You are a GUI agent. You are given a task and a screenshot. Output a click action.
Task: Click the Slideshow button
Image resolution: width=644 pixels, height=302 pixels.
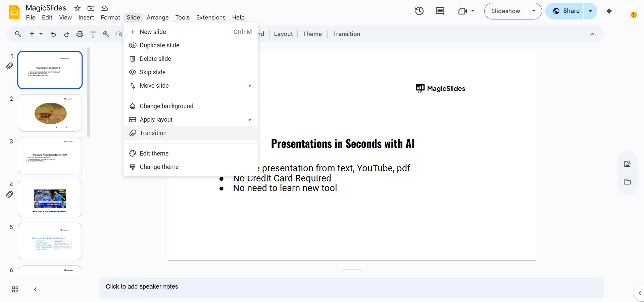pyautogui.click(x=505, y=11)
